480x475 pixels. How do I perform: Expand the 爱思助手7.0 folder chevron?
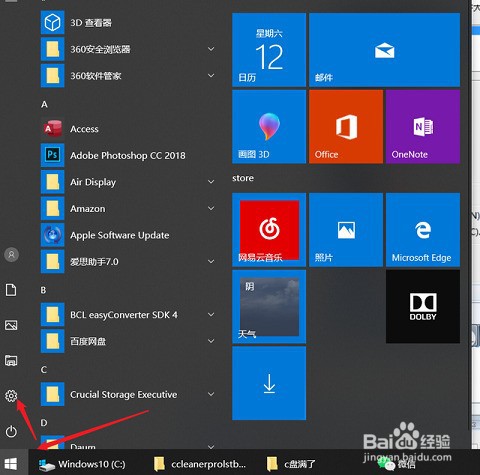pos(211,261)
